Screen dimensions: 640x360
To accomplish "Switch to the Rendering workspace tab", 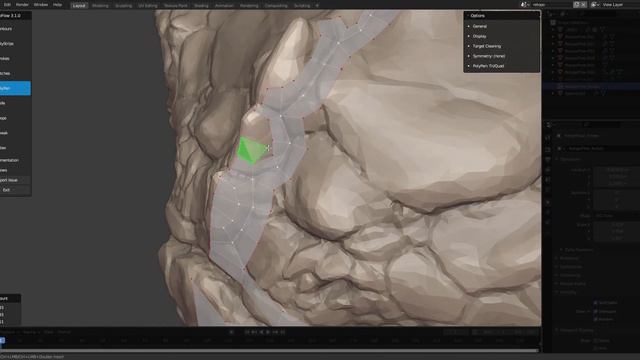I will tap(249, 6).
